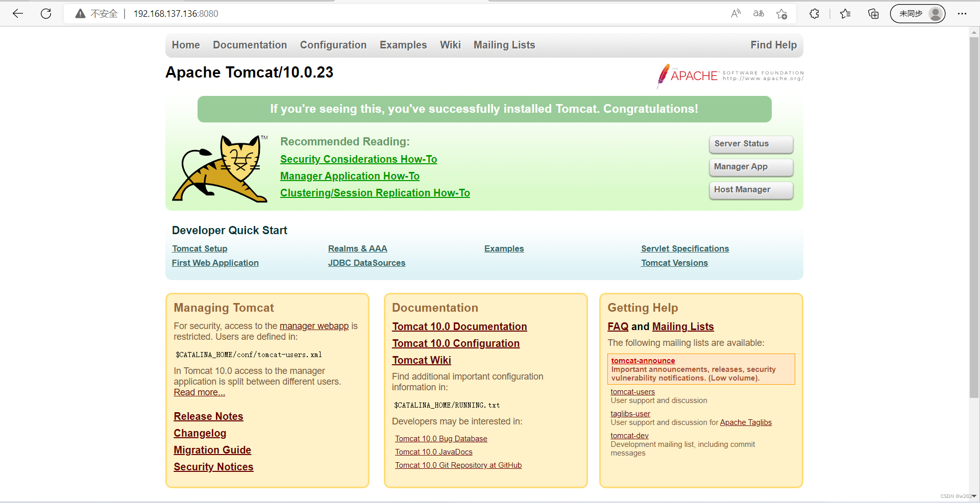Open the browser settings ellipsis menu

pyautogui.click(x=962, y=14)
